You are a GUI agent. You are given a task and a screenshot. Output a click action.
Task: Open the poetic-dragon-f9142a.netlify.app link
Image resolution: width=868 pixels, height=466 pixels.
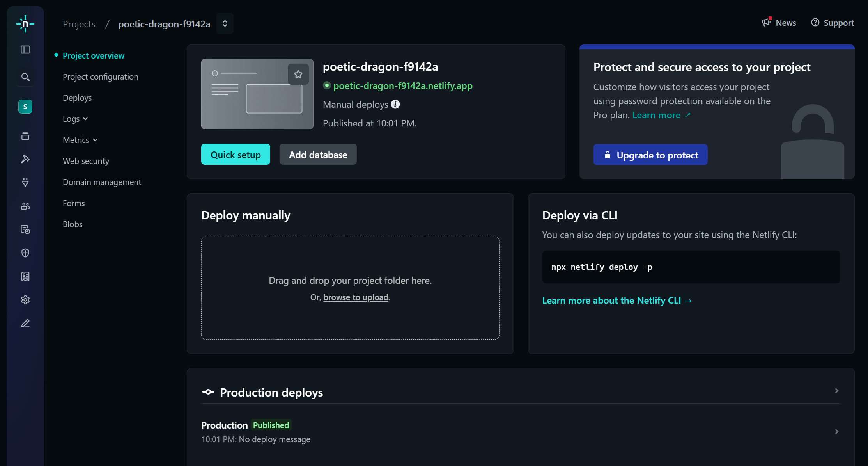(403, 85)
